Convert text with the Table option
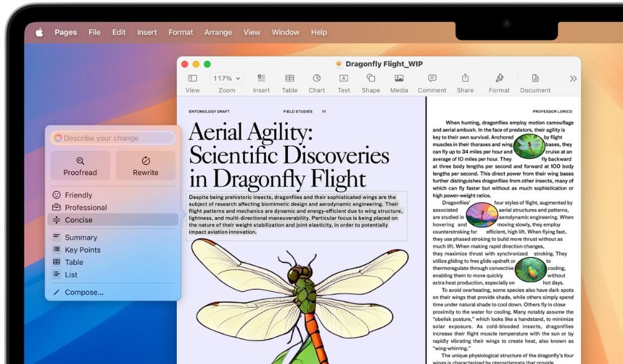Viewport: 623px width, 364px height. click(x=113, y=262)
